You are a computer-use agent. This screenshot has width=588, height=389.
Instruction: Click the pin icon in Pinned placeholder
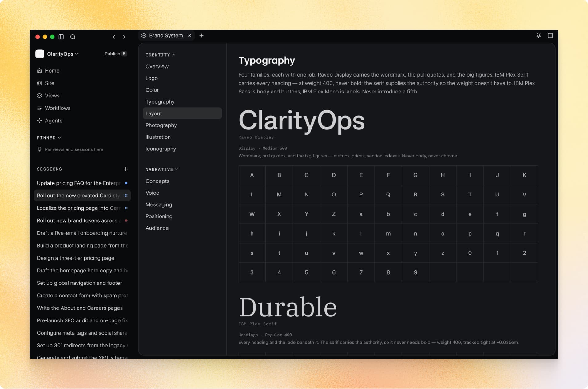coord(39,149)
